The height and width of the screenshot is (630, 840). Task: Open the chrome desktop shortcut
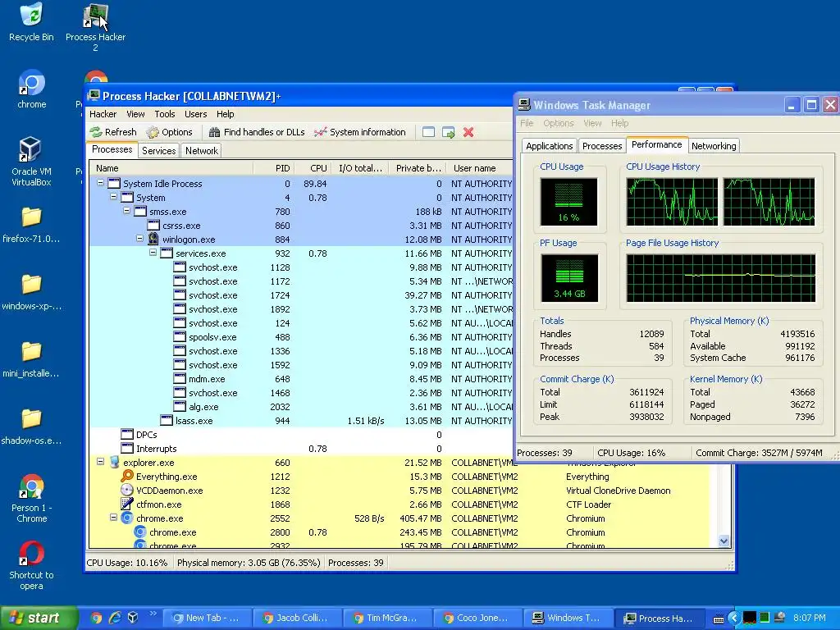(x=32, y=89)
